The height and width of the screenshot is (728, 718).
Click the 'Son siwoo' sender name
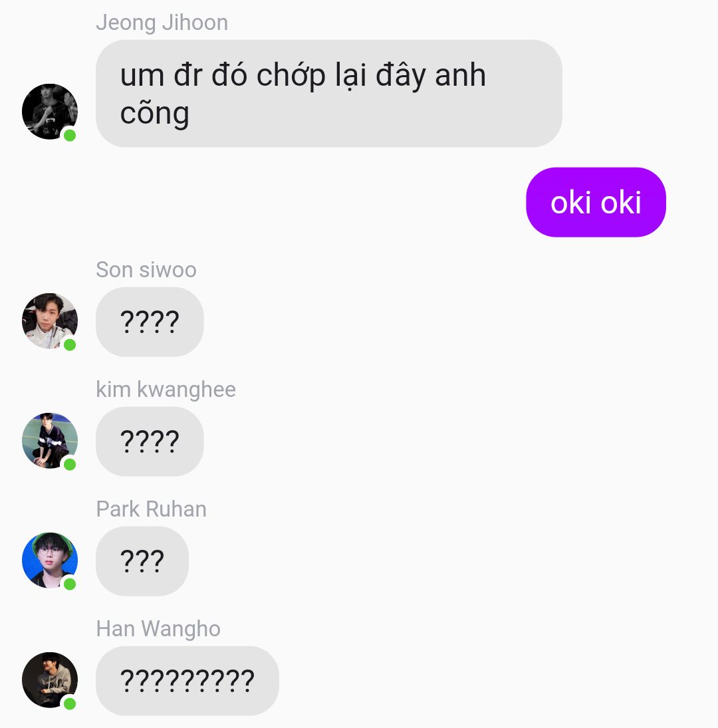pyautogui.click(x=146, y=270)
